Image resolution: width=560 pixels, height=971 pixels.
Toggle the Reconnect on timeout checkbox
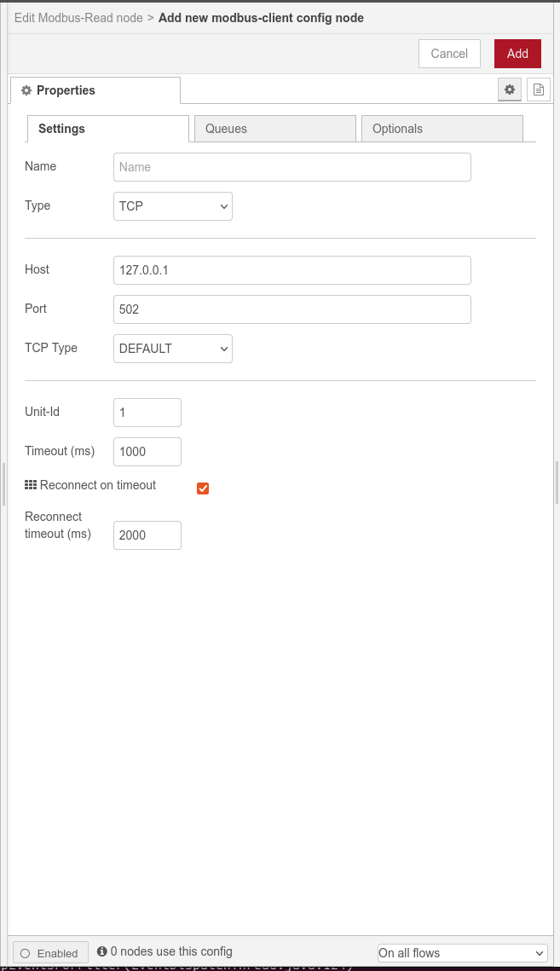tap(203, 488)
